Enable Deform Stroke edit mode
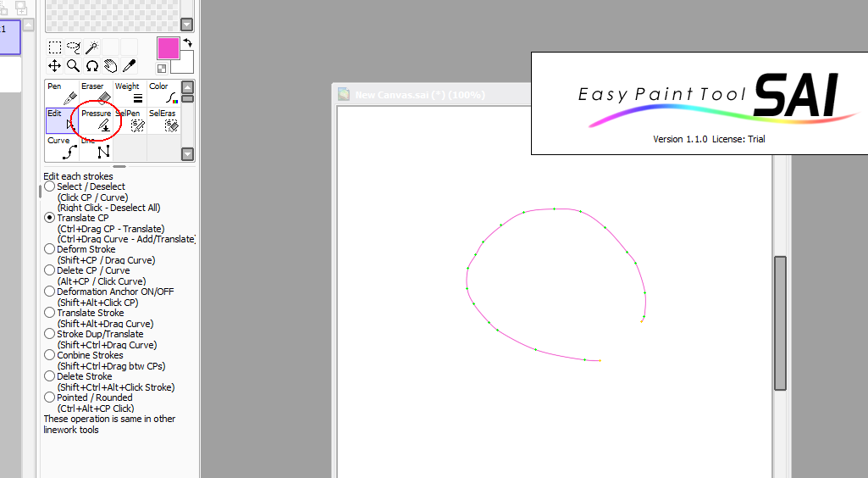This screenshot has height=478, width=868. tap(50, 249)
